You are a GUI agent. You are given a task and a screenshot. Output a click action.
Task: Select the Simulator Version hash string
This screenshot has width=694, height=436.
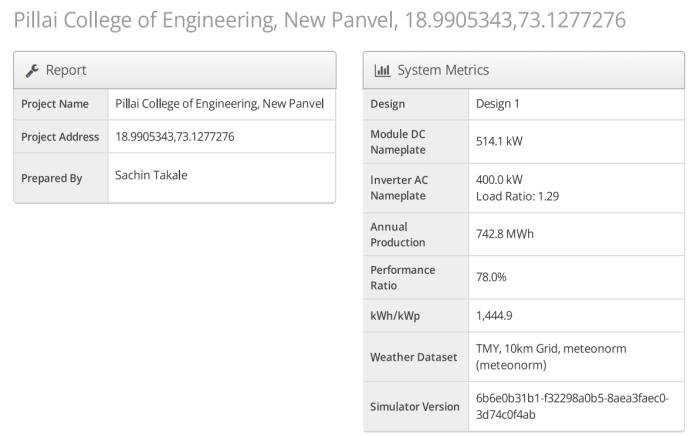click(572, 406)
